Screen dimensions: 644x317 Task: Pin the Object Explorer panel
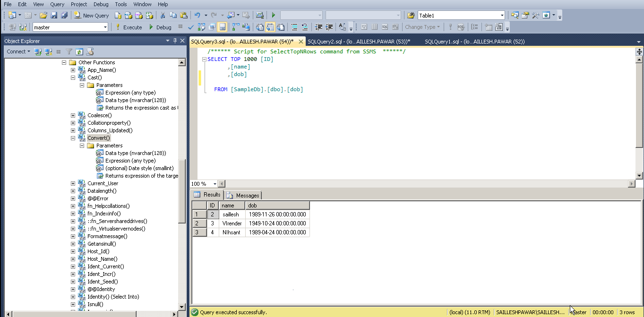tap(175, 41)
